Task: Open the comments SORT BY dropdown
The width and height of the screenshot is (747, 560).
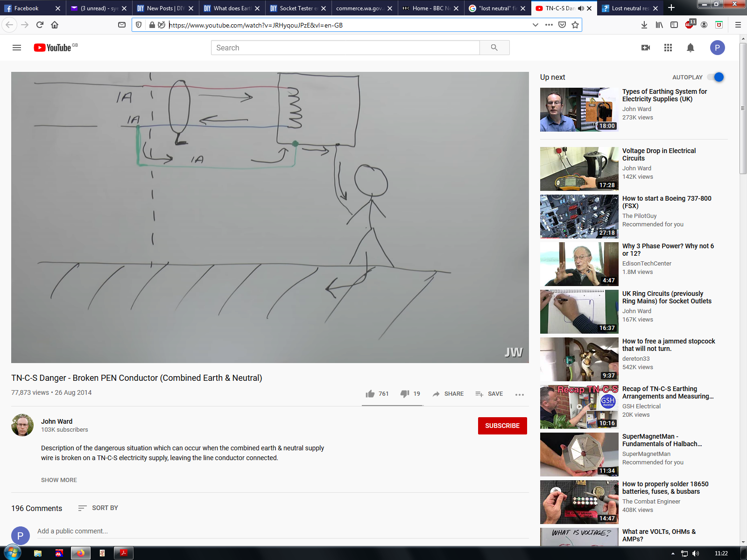Action: pos(98,508)
